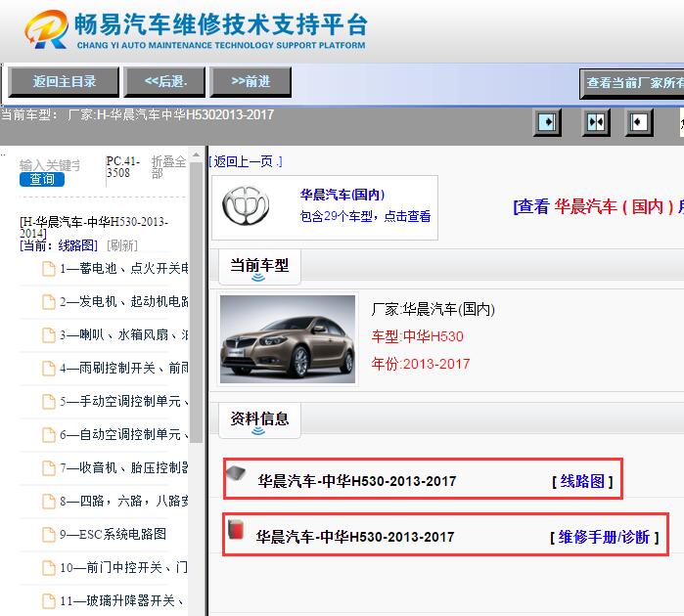
Task: Open tree item 7—收音机、胎压控制器
Action: click(124, 467)
